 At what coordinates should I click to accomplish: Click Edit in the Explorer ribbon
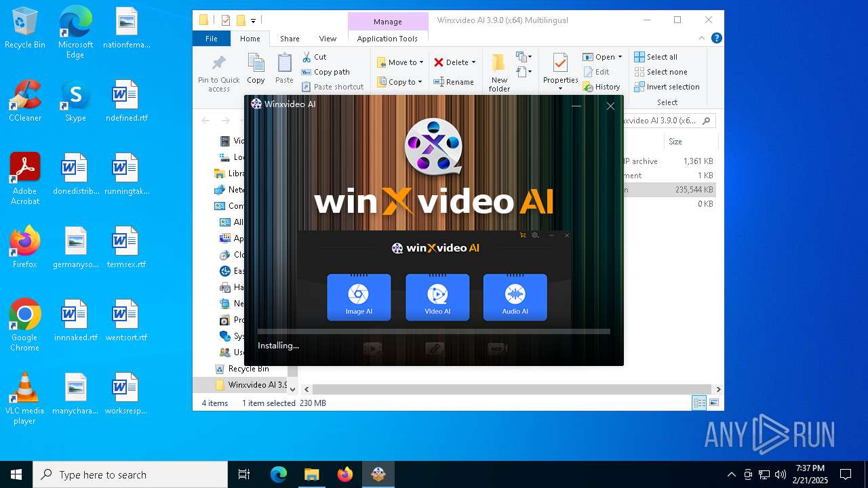[x=596, y=72]
